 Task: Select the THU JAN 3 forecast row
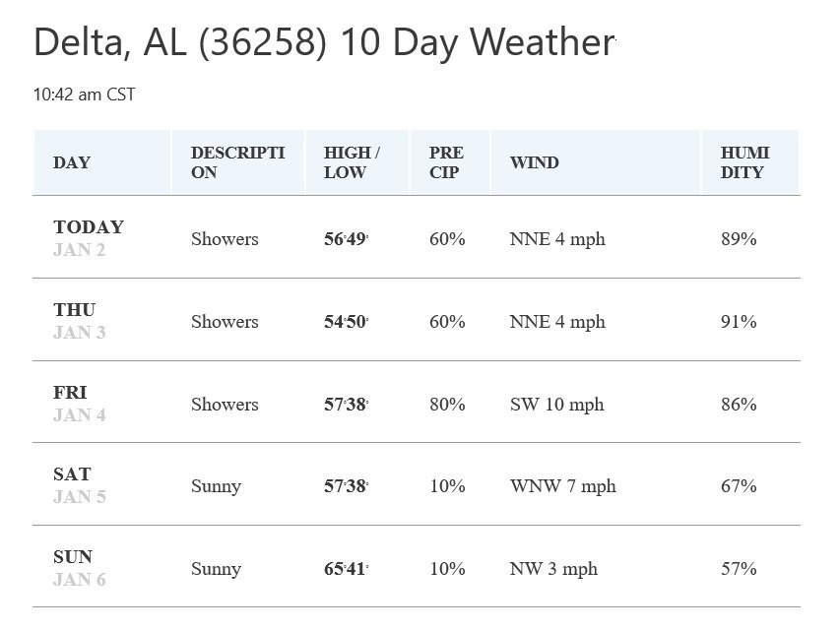417,320
